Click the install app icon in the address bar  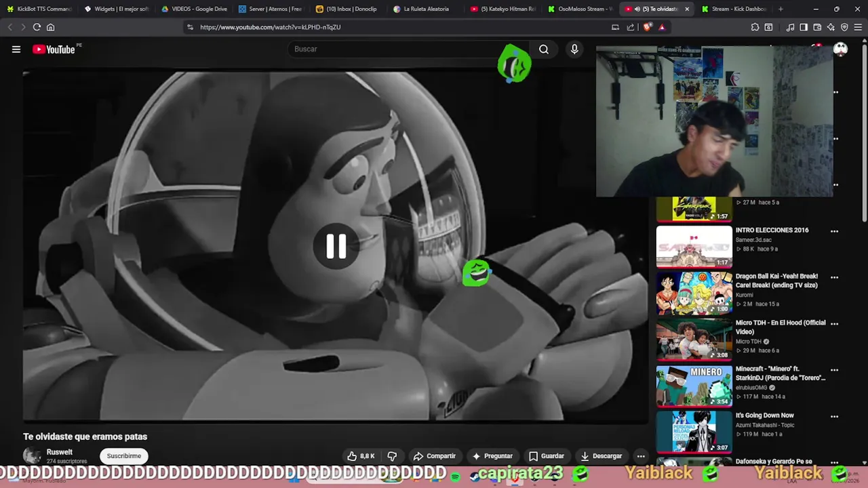coord(615,27)
